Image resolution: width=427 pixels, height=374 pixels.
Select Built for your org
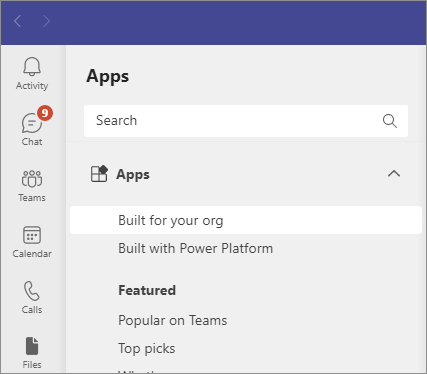point(246,220)
